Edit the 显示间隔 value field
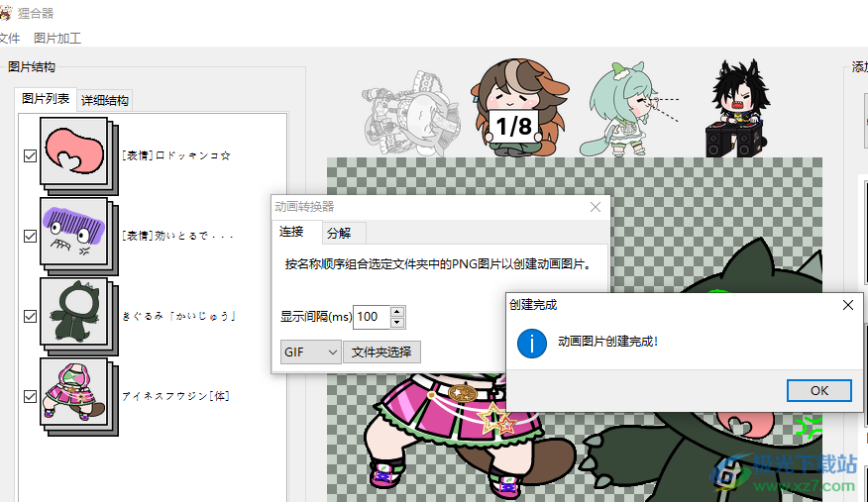The image size is (868, 502). click(372, 317)
